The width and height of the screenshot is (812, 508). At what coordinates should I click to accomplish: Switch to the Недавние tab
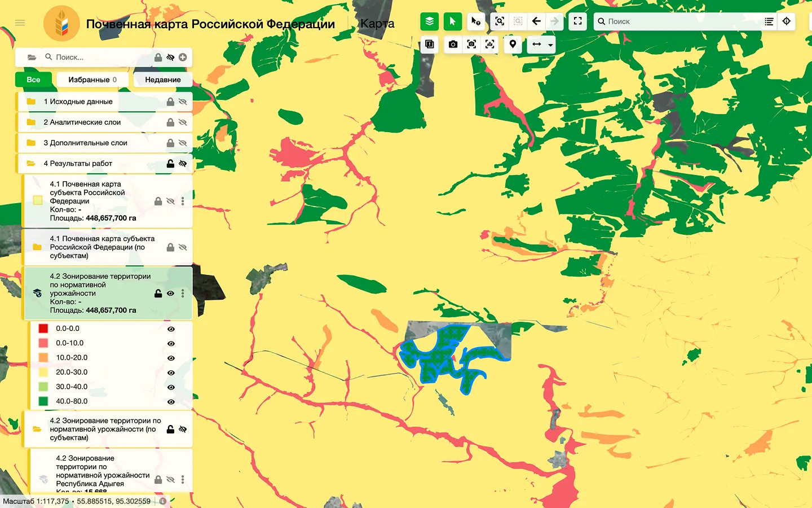point(163,80)
